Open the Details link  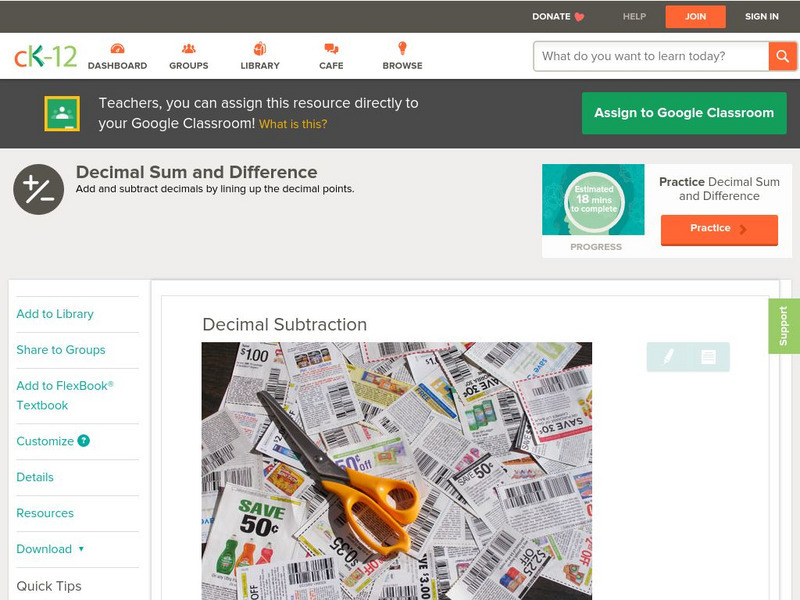(x=35, y=477)
